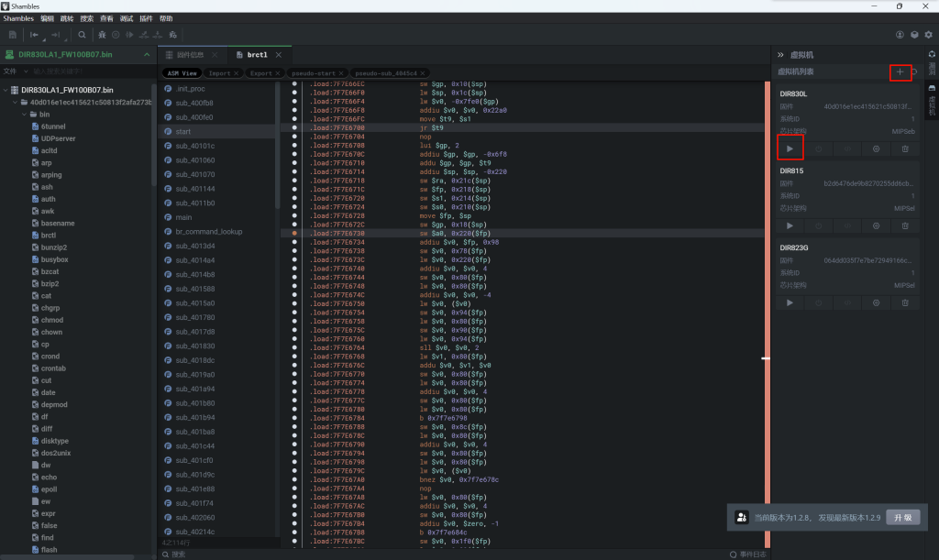Screen dimensions: 939x560
Task: Click the 升级 upgrade button
Action: (902, 517)
